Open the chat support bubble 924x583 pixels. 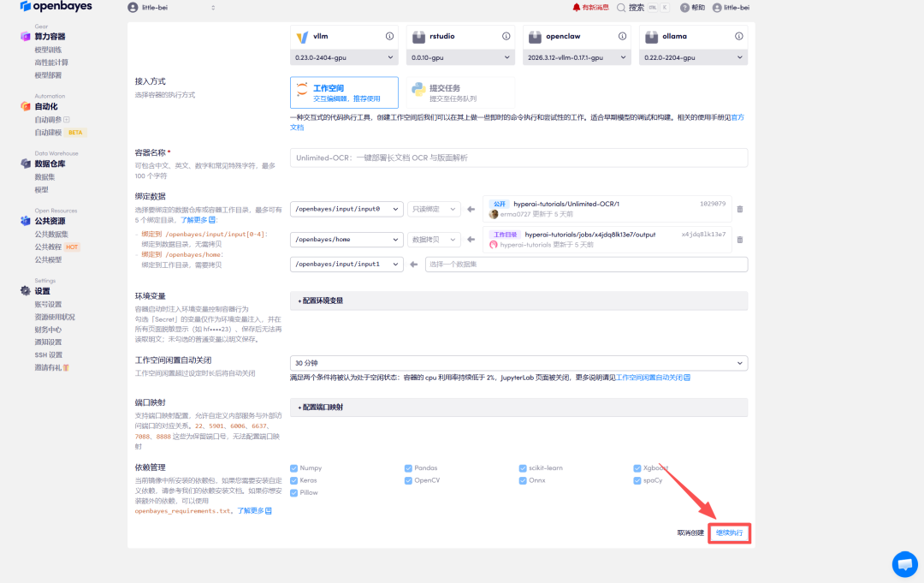pyautogui.click(x=905, y=564)
